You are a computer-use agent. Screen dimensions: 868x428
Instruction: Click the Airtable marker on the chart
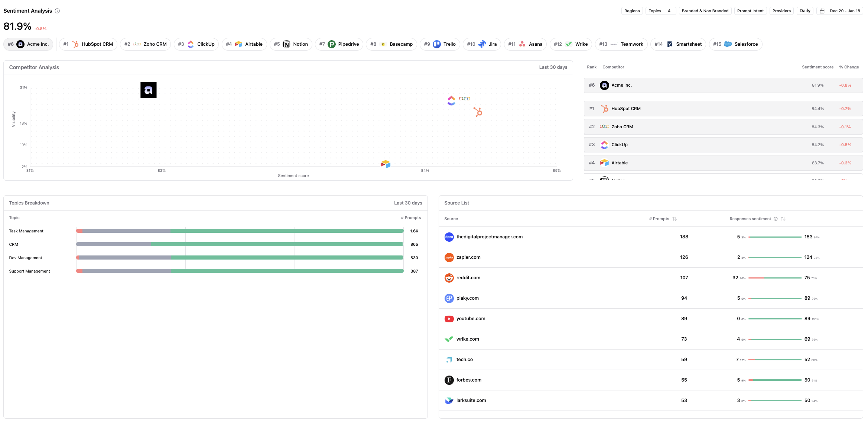[x=385, y=164]
